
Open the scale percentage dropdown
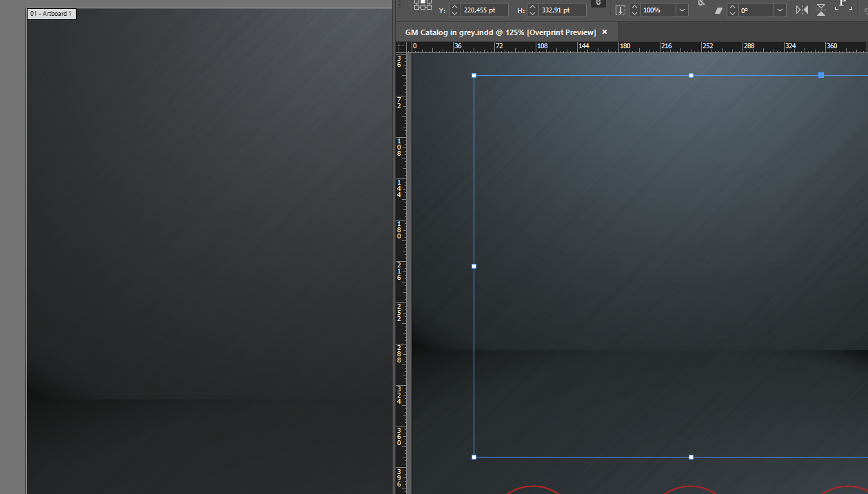(682, 10)
